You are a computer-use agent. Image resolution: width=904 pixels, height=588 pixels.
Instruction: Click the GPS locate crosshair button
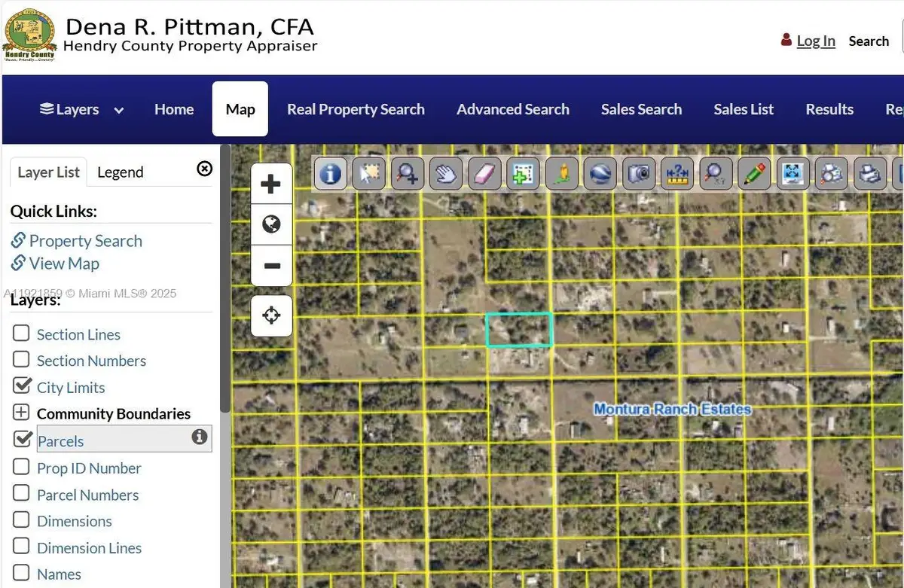point(271,315)
